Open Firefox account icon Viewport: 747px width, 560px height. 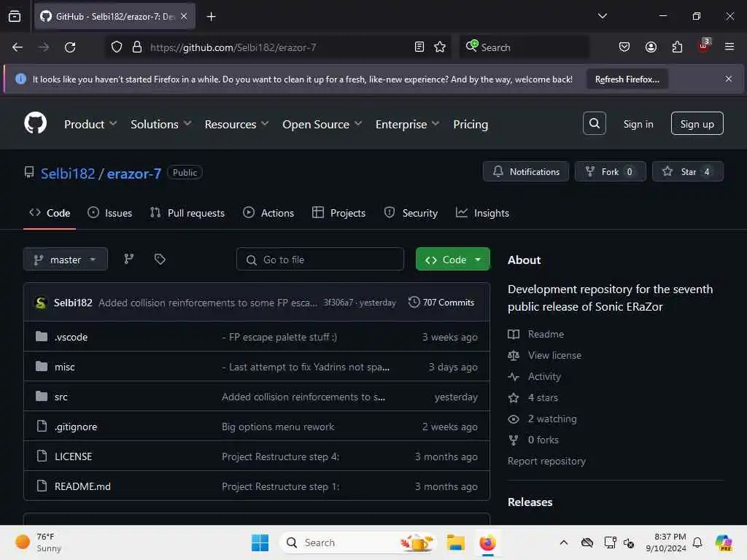pyautogui.click(x=651, y=47)
